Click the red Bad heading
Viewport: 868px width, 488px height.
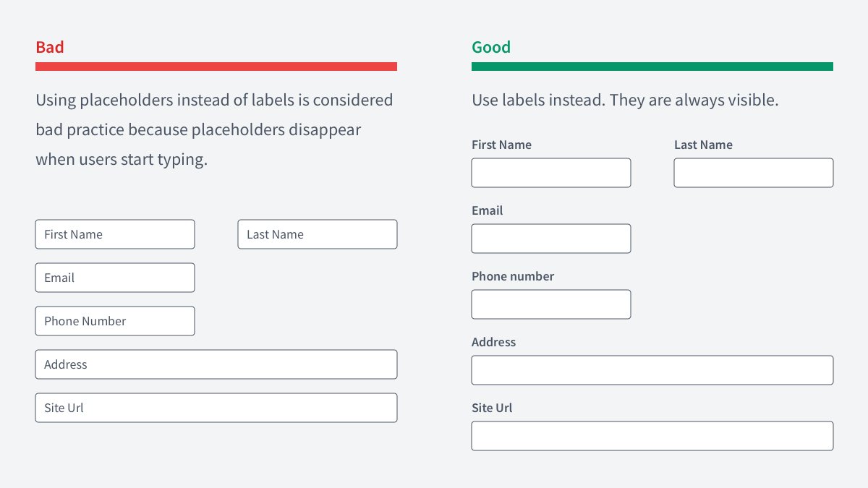coord(50,48)
